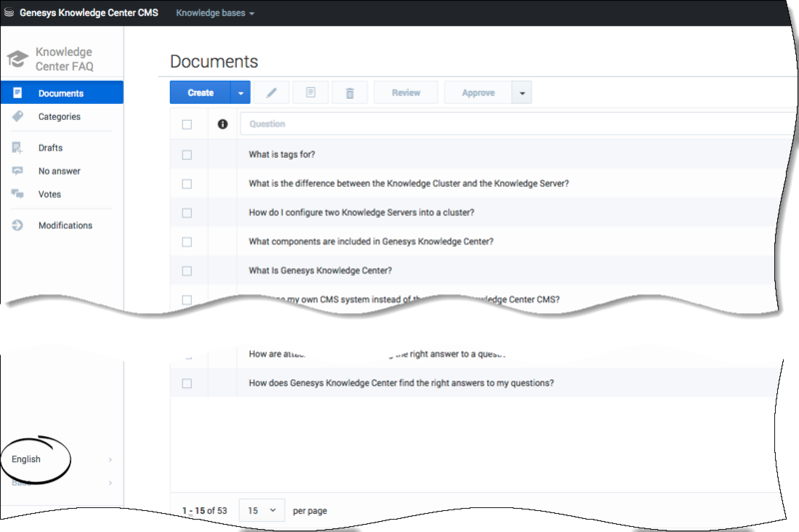Open the Knowledge bases dropdown menu

tap(215, 13)
